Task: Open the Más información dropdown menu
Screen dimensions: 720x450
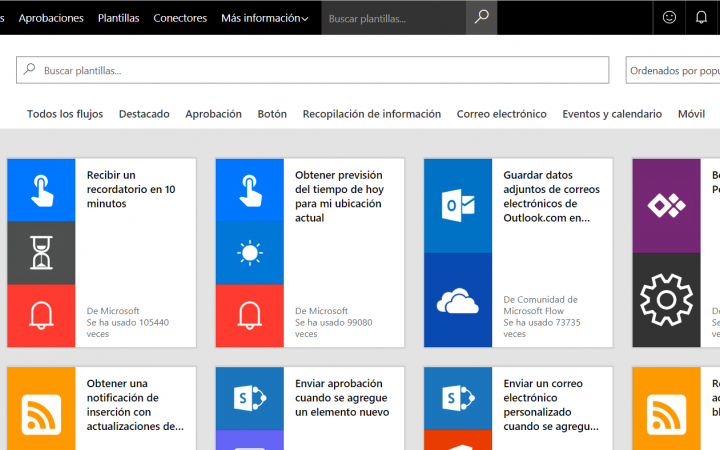Action: click(264, 18)
